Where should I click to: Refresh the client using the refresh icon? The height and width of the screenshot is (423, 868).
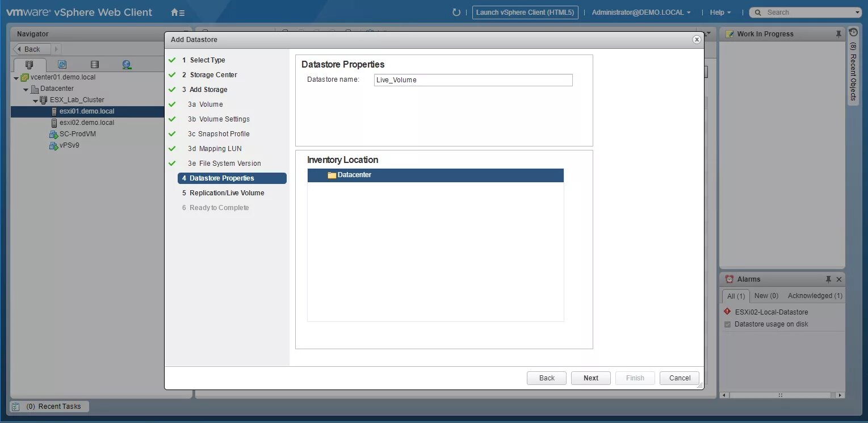tap(456, 11)
